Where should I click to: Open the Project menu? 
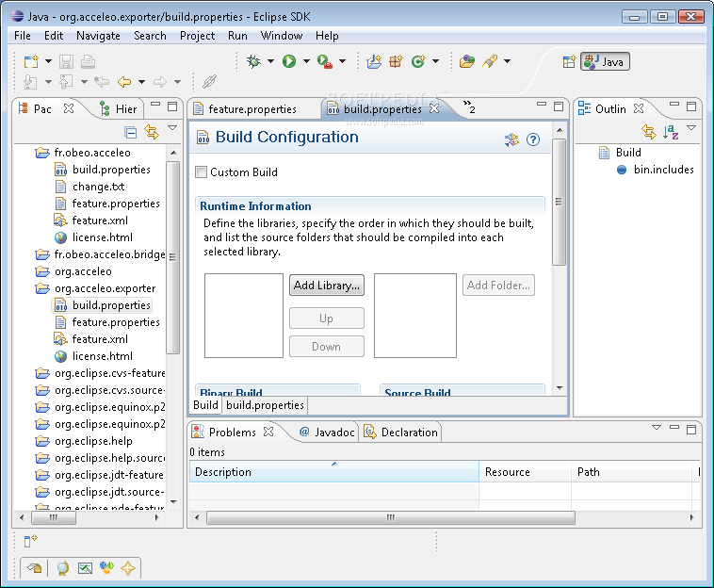(x=197, y=36)
